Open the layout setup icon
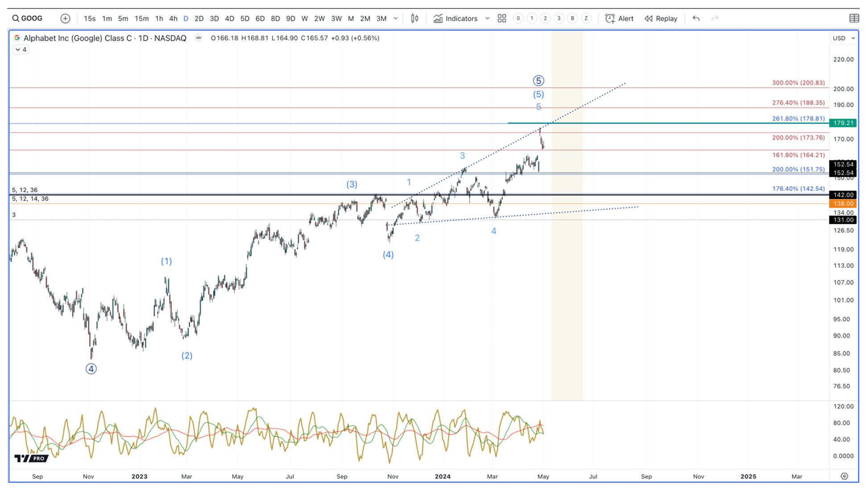The width and height of the screenshot is (868, 492). point(854,18)
